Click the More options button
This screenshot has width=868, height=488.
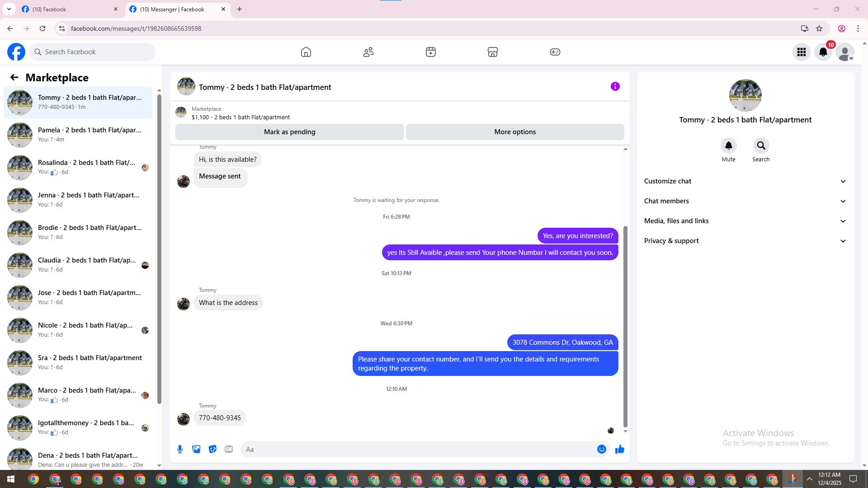pos(515,132)
